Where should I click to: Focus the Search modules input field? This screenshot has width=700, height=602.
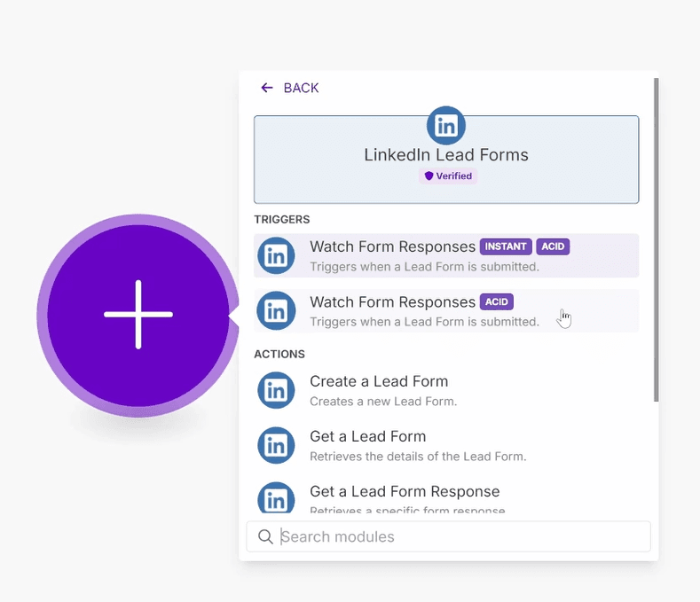(461, 536)
